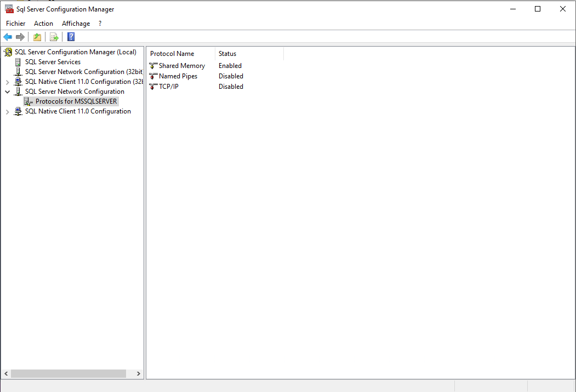This screenshot has width=576, height=392.
Task: Open Help via blue question mark icon
Action: (71, 37)
